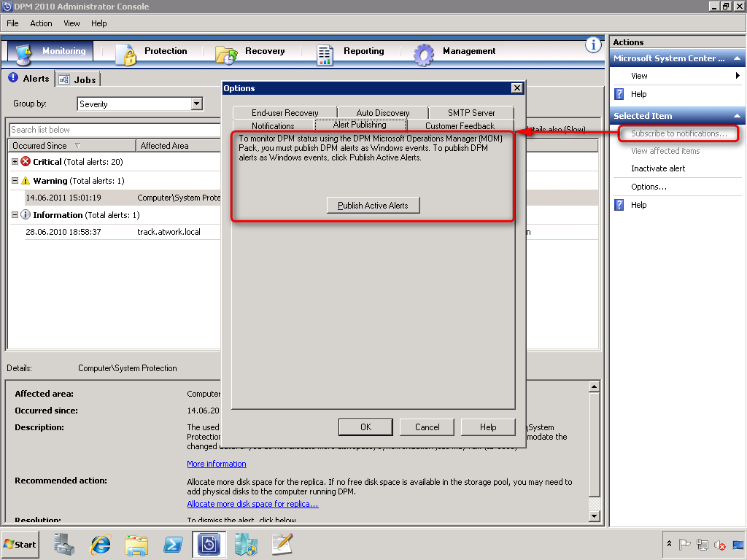Click the Recovery folder icon

[226, 55]
